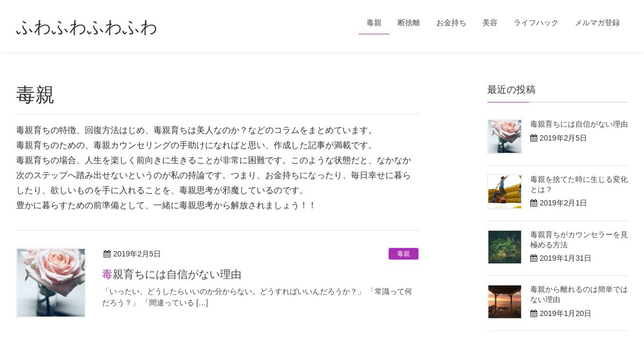This screenshot has width=644, height=338.
Task: Click sidebar calendar icon beside 2019年2月1日
Action: point(533,203)
